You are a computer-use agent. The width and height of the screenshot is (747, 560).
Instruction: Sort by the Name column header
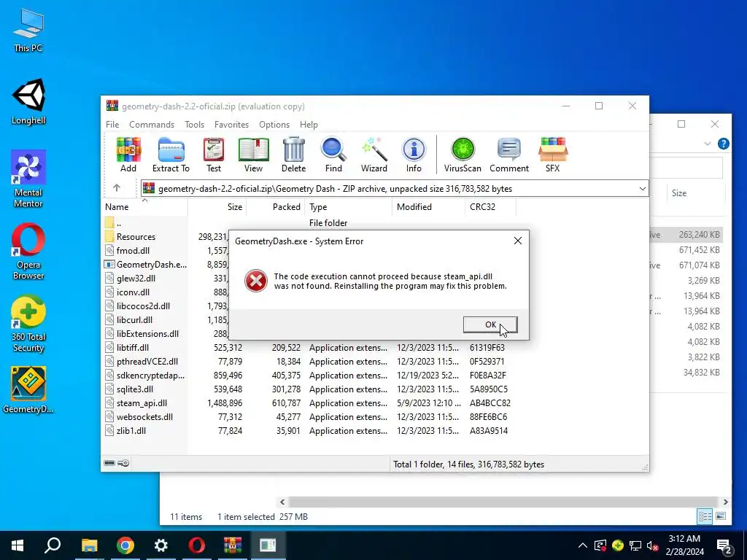click(x=144, y=206)
